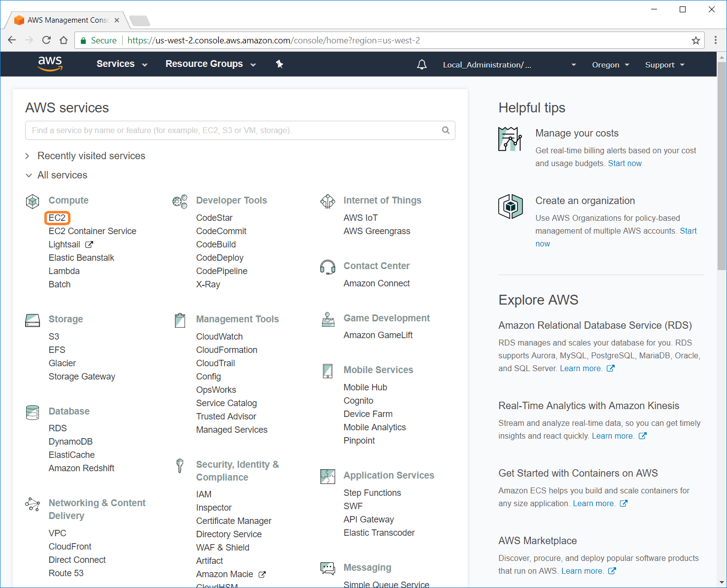
Task: Click the Security key icon
Action: click(180, 465)
